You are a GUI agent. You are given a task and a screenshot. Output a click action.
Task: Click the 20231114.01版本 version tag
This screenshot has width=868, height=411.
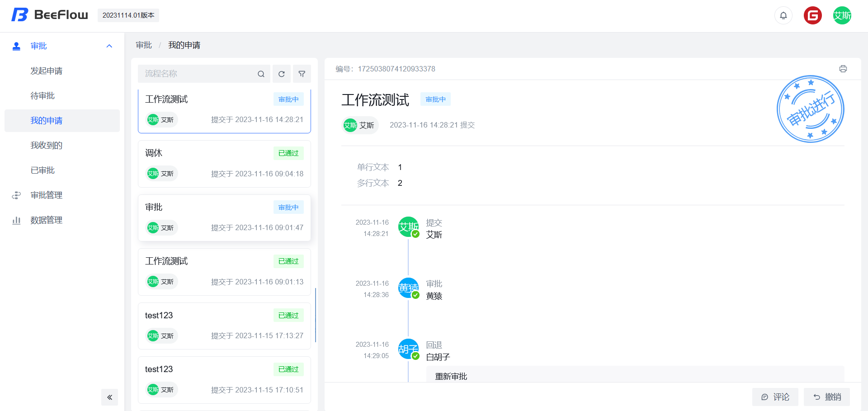click(128, 15)
